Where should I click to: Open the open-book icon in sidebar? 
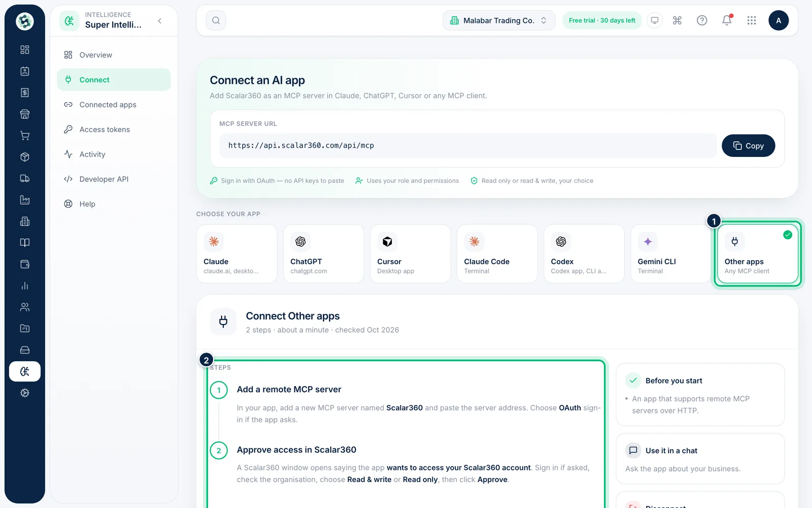[x=24, y=243]
